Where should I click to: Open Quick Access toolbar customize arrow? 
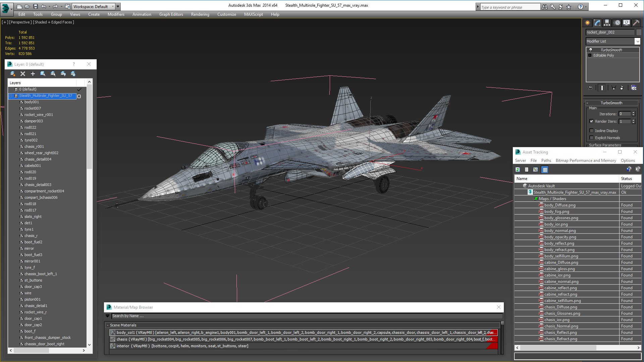(118, 6)
